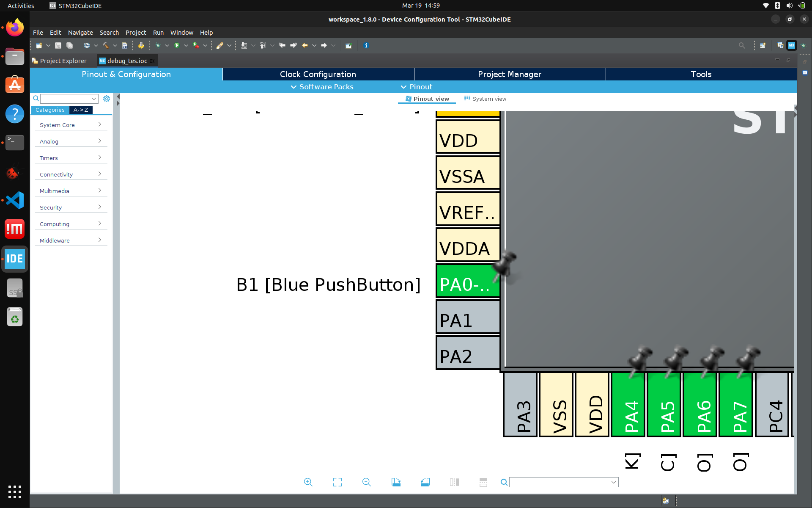Open the Clock Configuration tab
This screenshot has height=508, width=812.
tap(318, 74)
